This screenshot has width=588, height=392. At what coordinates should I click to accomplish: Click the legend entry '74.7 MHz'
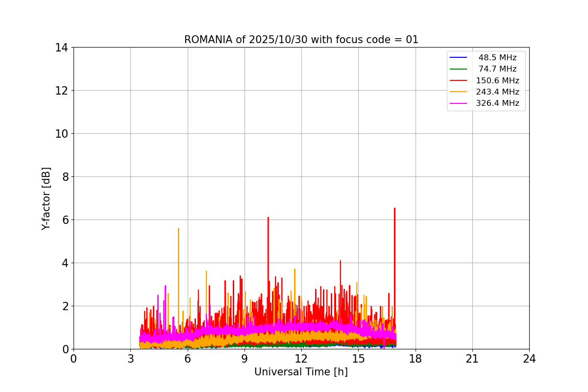click(x=497, y=69)
